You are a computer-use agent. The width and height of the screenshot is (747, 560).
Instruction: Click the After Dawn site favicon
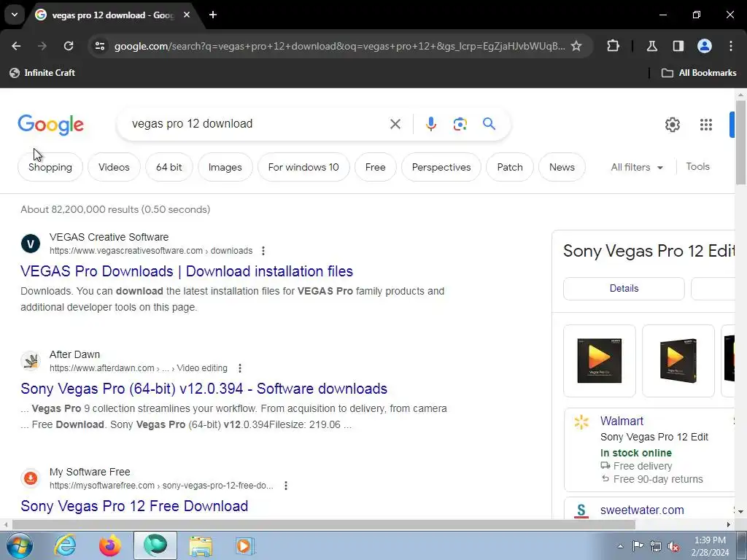[x=31, y=361]
